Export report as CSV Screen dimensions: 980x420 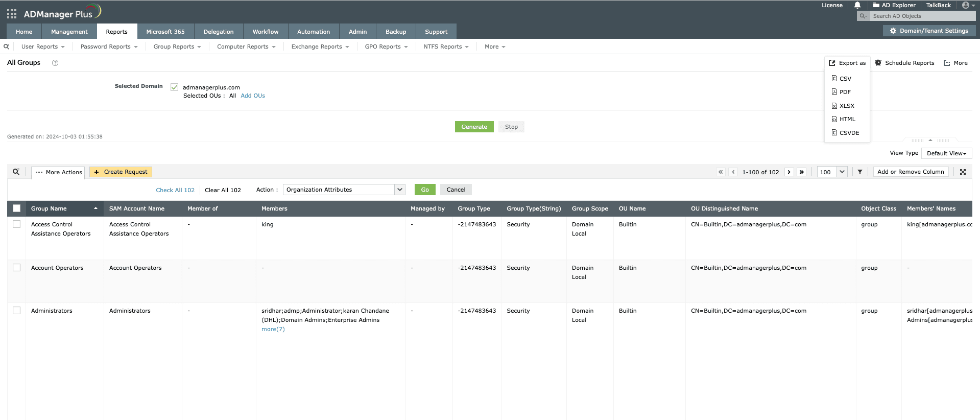[x=842, y=79]
